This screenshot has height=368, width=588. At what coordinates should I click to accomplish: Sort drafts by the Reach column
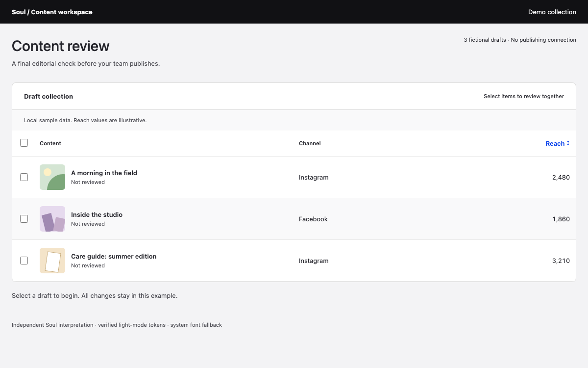[558, 143]
